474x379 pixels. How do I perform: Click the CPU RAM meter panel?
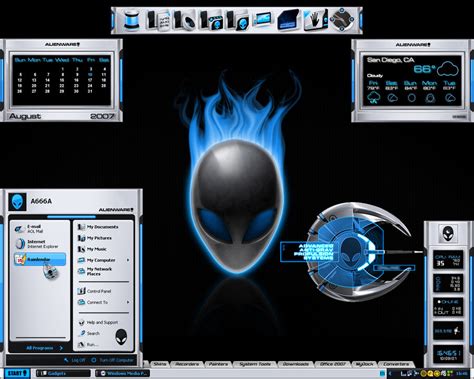click(448, 260)
